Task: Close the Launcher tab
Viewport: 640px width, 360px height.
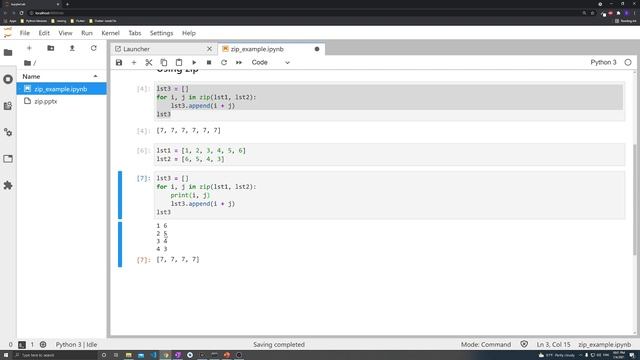Action: pos(209,49)
